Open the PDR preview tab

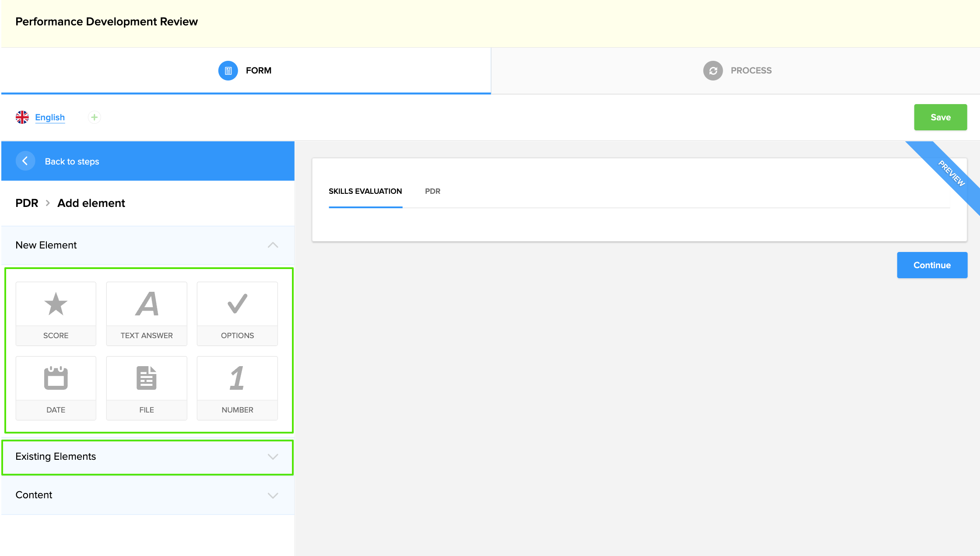(432, 191)
